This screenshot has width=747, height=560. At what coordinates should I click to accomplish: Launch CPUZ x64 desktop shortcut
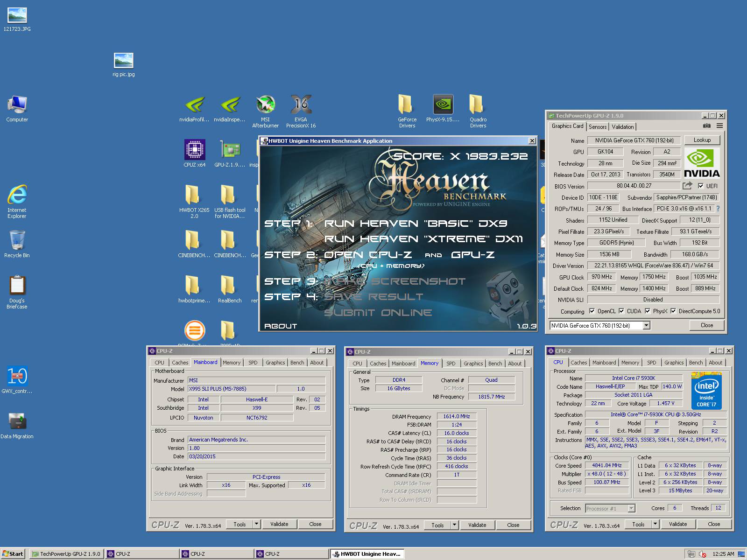click(194, 153)
